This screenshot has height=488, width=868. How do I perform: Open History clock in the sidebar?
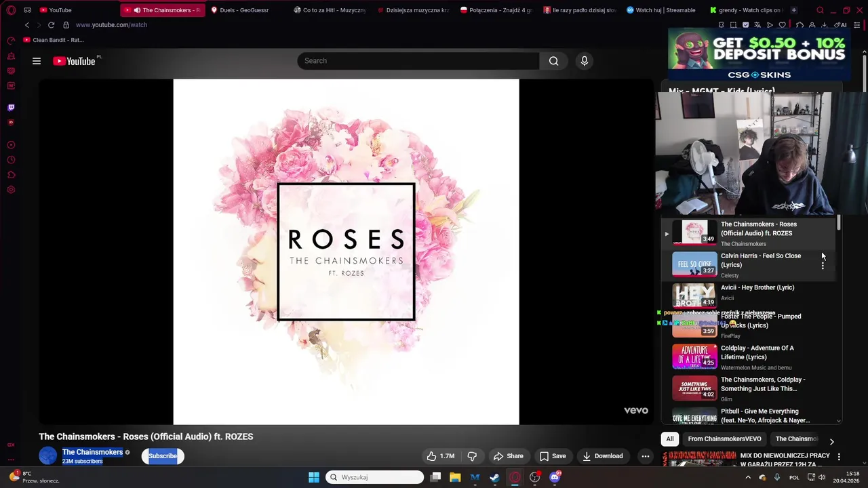pyautogui.click(x=11, y=160)
